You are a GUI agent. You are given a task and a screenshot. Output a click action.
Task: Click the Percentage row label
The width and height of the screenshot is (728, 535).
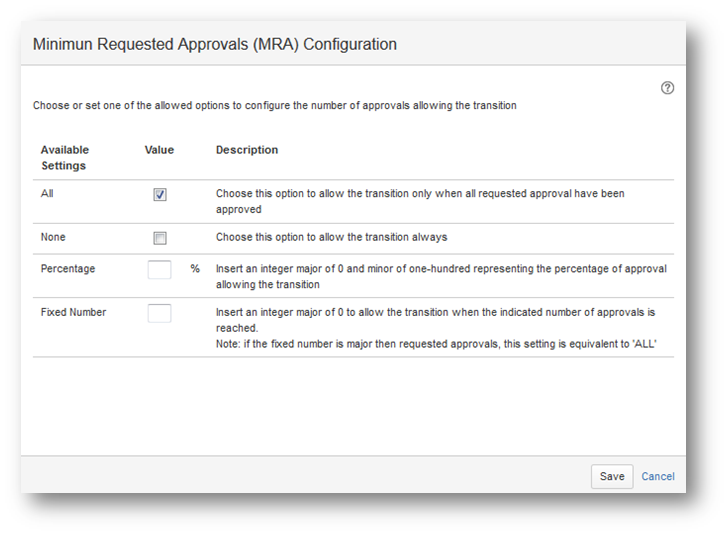68,269
